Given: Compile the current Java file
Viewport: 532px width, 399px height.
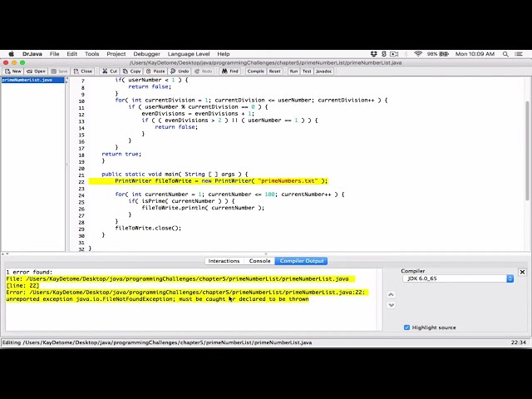Looking at the screenshot, I should [x=255, y=71].
